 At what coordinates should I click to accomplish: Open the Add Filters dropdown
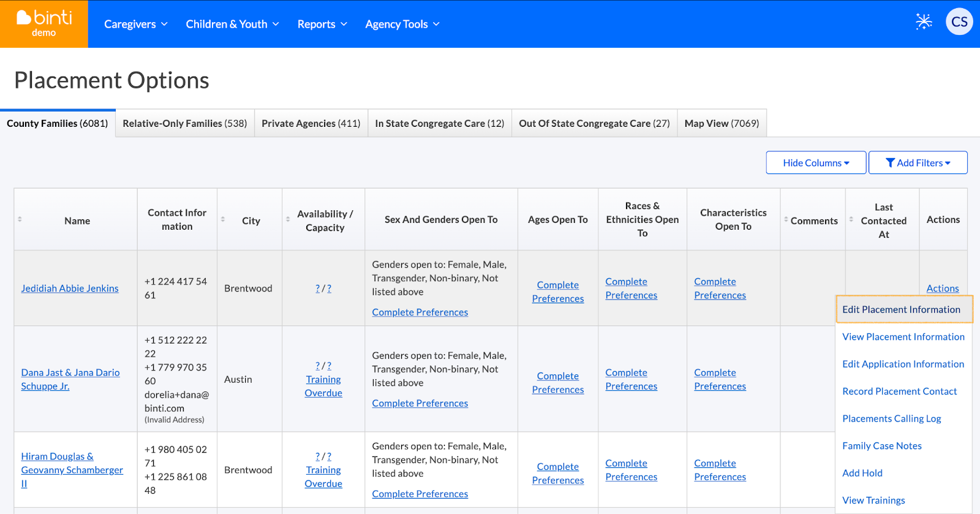click(x=918, y=163)
